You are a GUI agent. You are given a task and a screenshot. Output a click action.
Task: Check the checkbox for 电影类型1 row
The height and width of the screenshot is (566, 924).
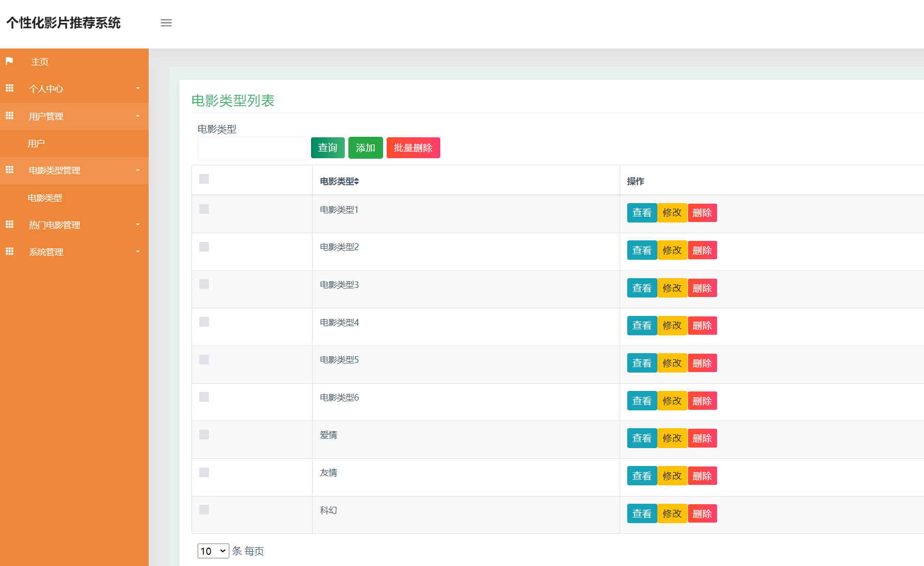click(x=204, y=209)
